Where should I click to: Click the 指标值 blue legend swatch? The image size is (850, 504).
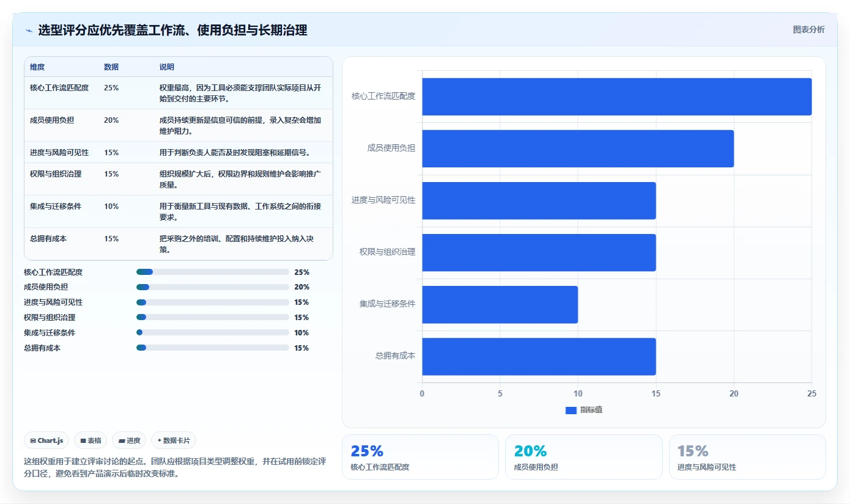tap(571, 411)
